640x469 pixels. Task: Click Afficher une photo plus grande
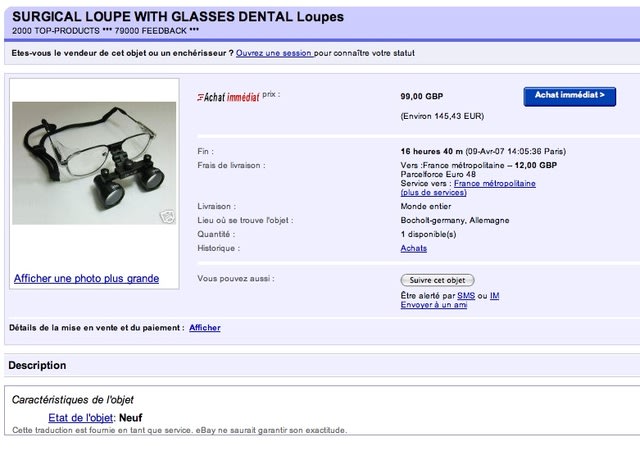click(86, 279)
